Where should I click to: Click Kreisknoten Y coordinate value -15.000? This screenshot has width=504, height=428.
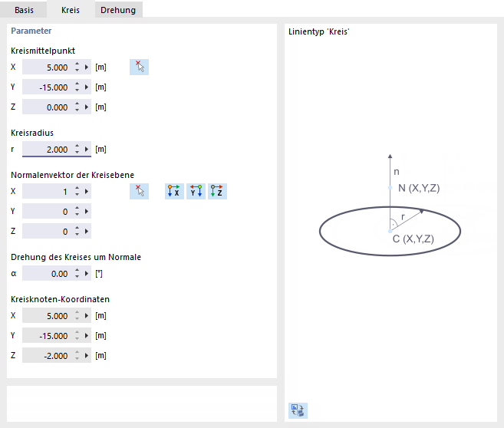pos(54,336)
